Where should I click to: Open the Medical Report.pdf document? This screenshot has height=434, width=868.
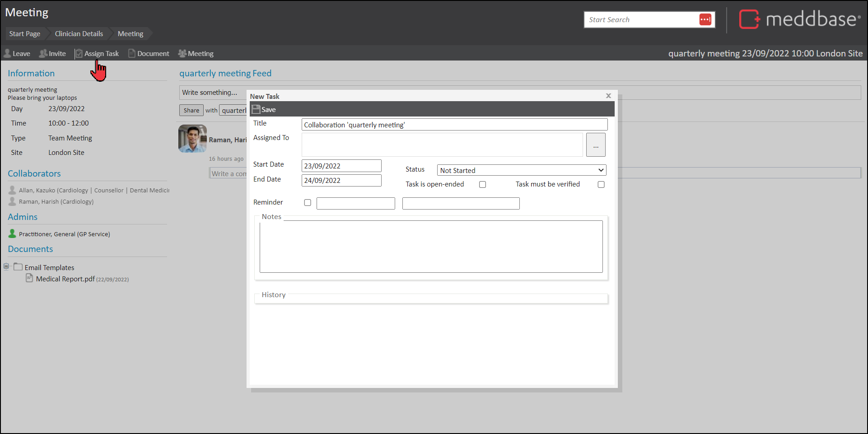[65, 279]
